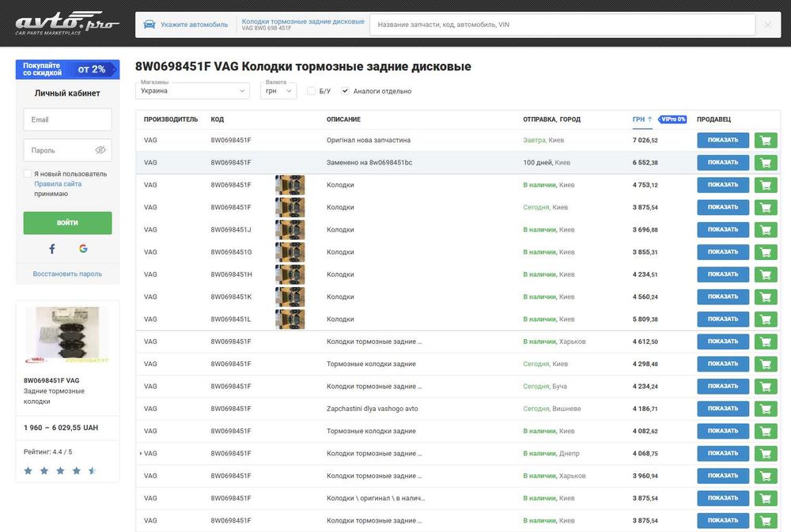Check the Б/У checkbox
The width and height of the screenshot is (791, 532).
tap(311, 91)
